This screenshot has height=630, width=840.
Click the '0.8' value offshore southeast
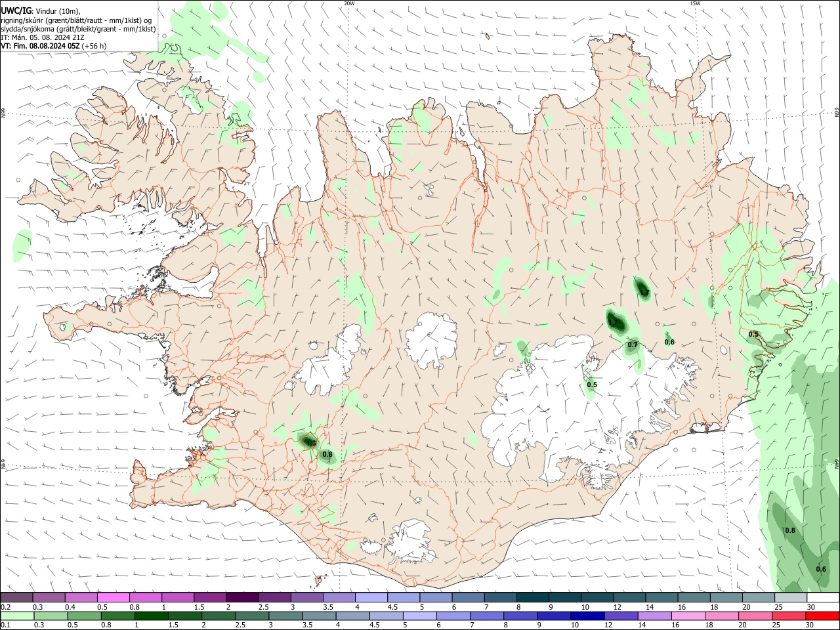(790, 530)
